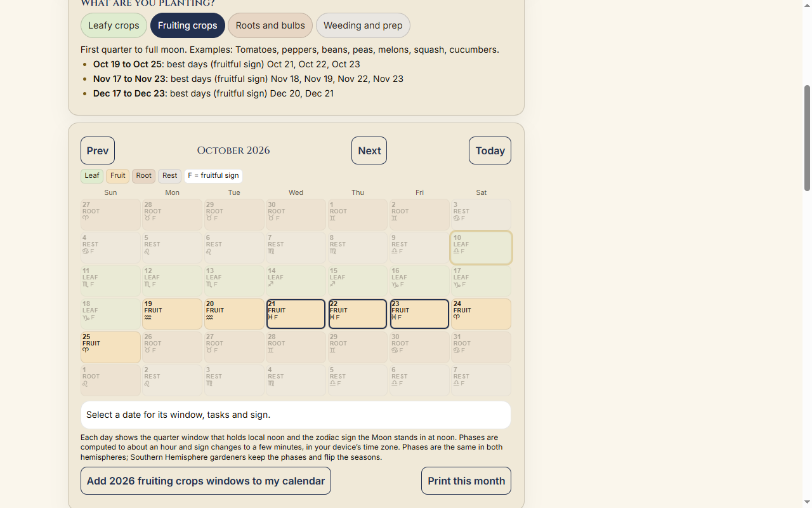Select October 14 leaf day
This screenshot has height=508, width=812.
tap(296, 281)
